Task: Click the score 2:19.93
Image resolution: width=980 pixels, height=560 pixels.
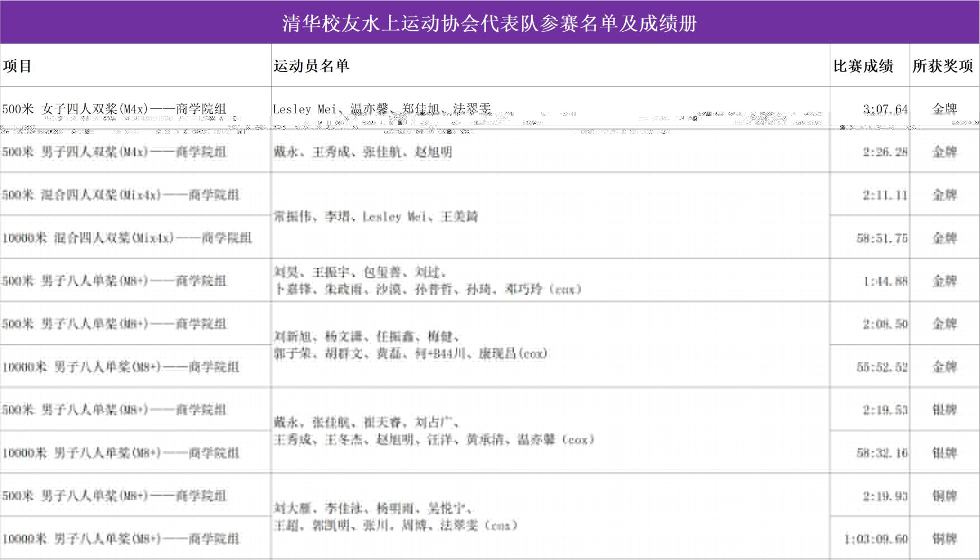Action: pyautogui.click(x=885, y=496)
